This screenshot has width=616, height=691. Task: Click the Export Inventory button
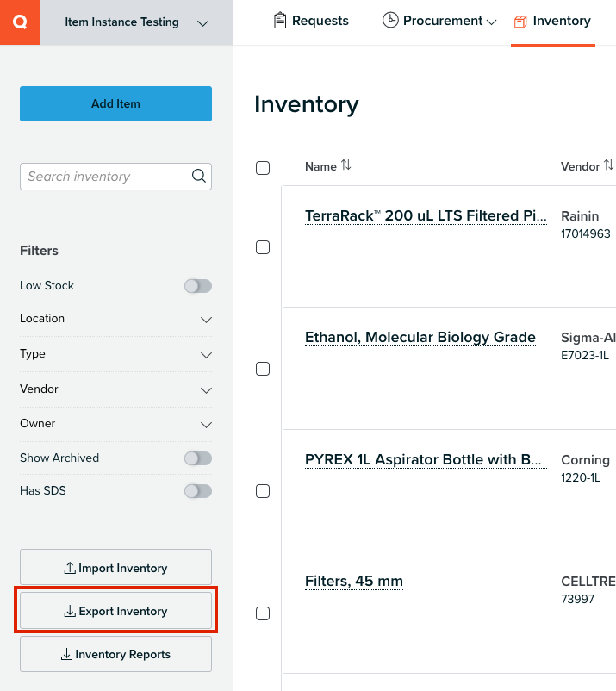[x=116, y=610]
